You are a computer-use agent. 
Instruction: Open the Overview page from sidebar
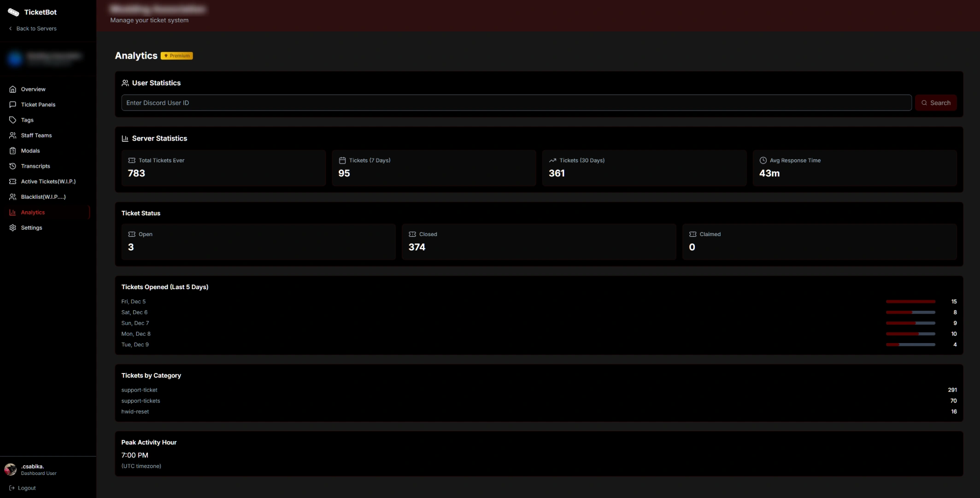[32, 89]
